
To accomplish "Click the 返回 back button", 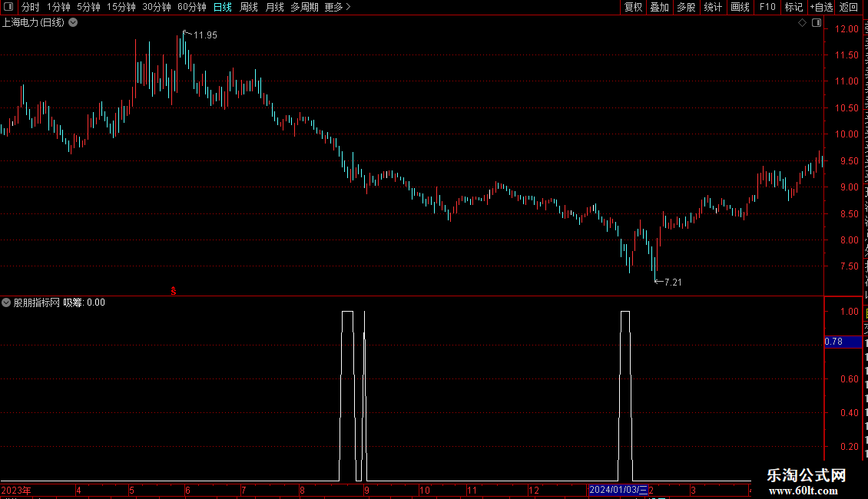I will (848, 7).
